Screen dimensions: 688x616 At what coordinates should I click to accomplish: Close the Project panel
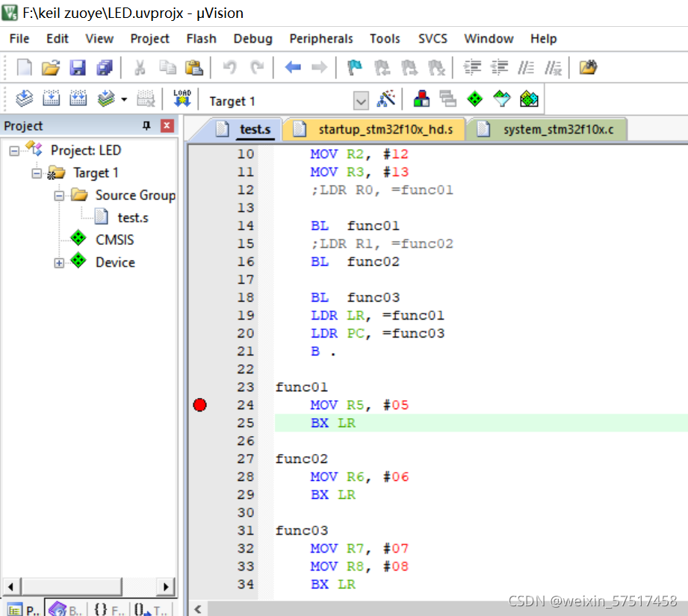167,126
